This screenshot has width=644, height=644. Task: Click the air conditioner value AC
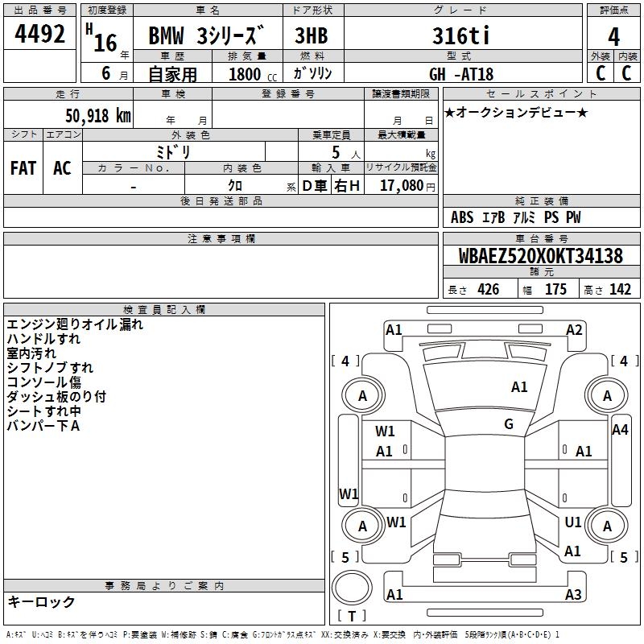click(62, 168)
